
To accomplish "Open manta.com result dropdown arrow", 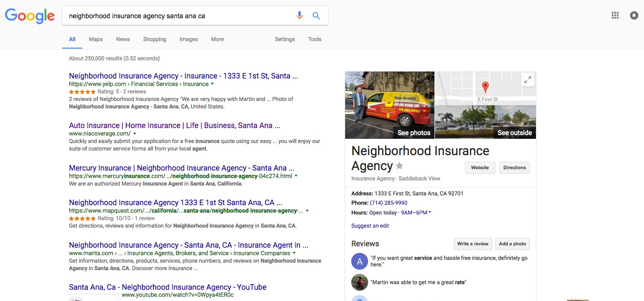I will point(294,253).
